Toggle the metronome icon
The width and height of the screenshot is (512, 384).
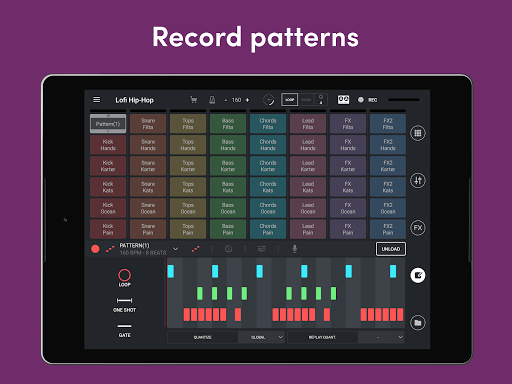pos(212,100)
